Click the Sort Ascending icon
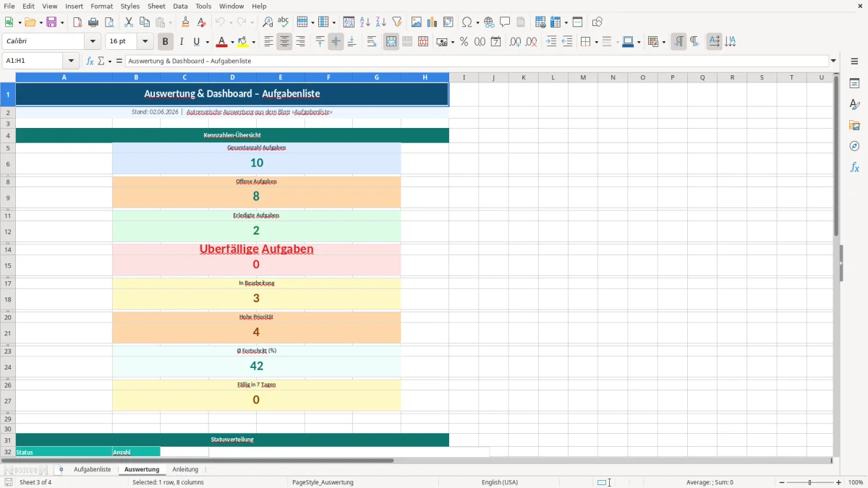Image resolution: width=868 pixels, height=488 pixels. (365, 22)
